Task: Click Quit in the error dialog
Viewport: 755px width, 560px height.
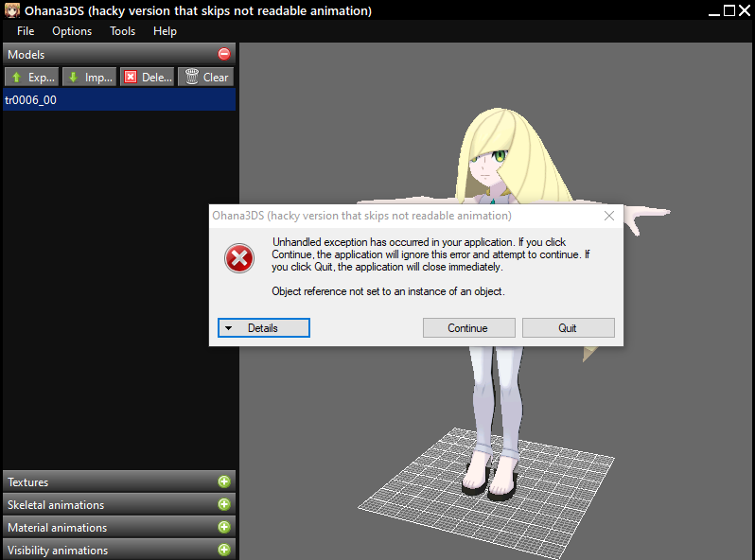Action: (569, 328)
